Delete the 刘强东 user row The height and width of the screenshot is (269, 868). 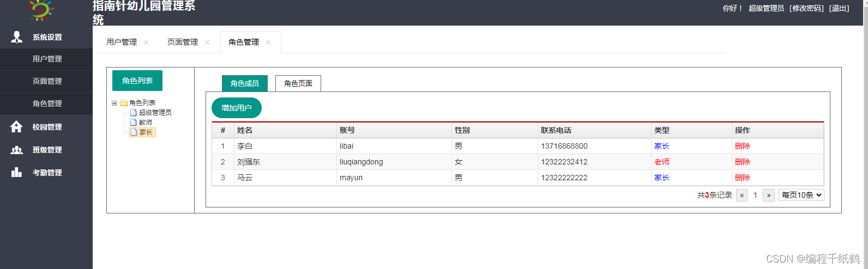click(743, 162)
